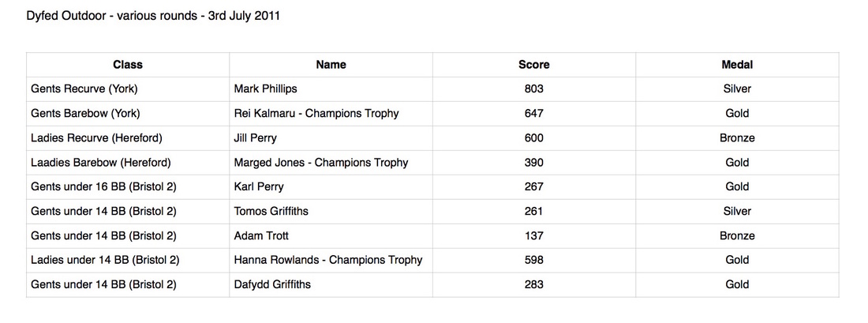This screenshot has width=868, height=323.
Task: Select Hanna Rowlands - Champions Trophy cell
Action: coord(331,260)
